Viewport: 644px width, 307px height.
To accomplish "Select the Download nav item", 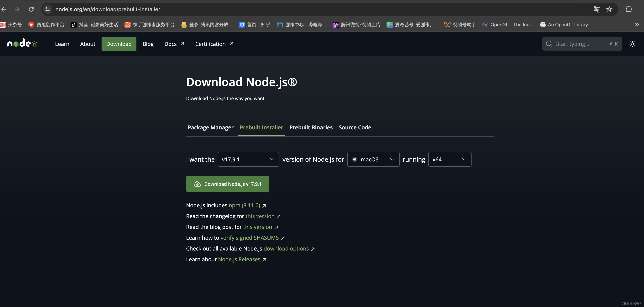I will click(x=119, y=44).
